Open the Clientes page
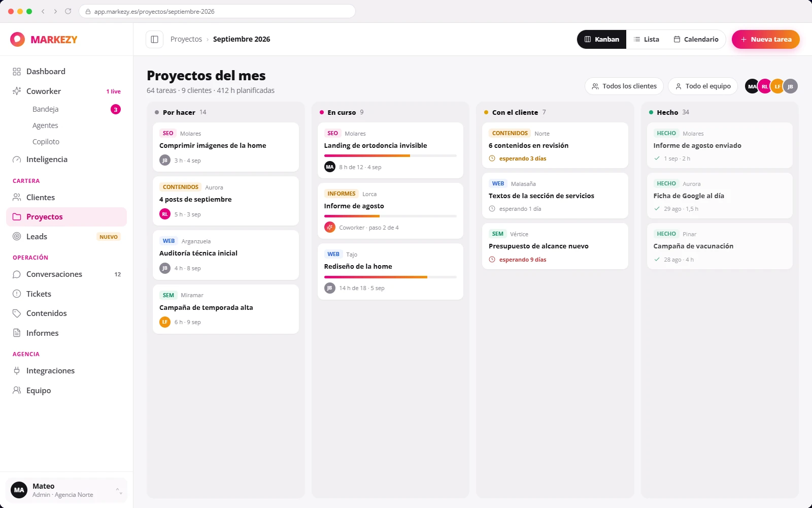Viewport: 812px width, 508px height. (x=66, y=198)
